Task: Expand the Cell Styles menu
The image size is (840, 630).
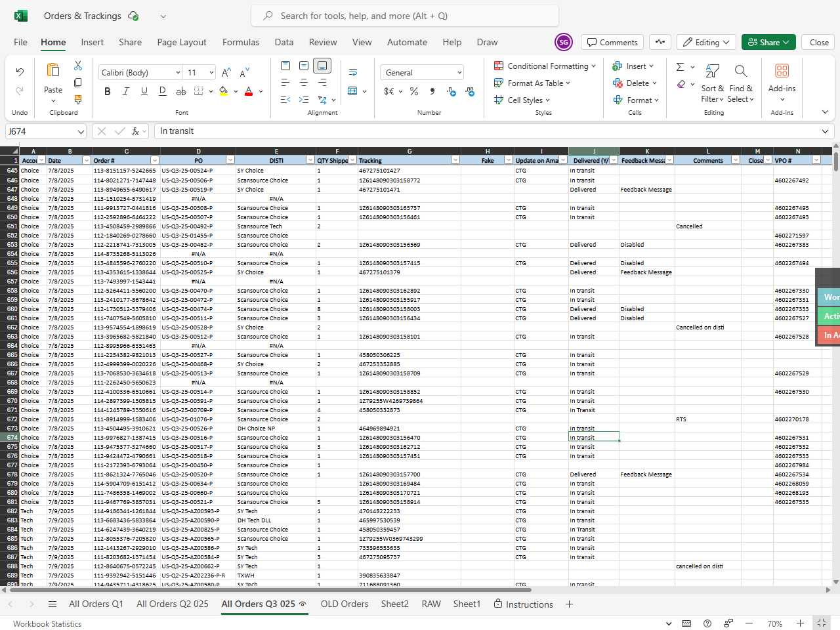Action: [x=522, y=100]
